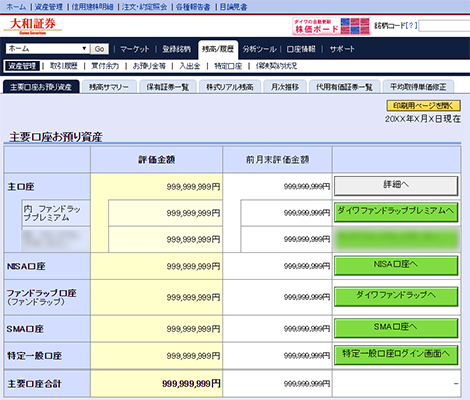Select the 残高/履歴 menu tab

218,49
